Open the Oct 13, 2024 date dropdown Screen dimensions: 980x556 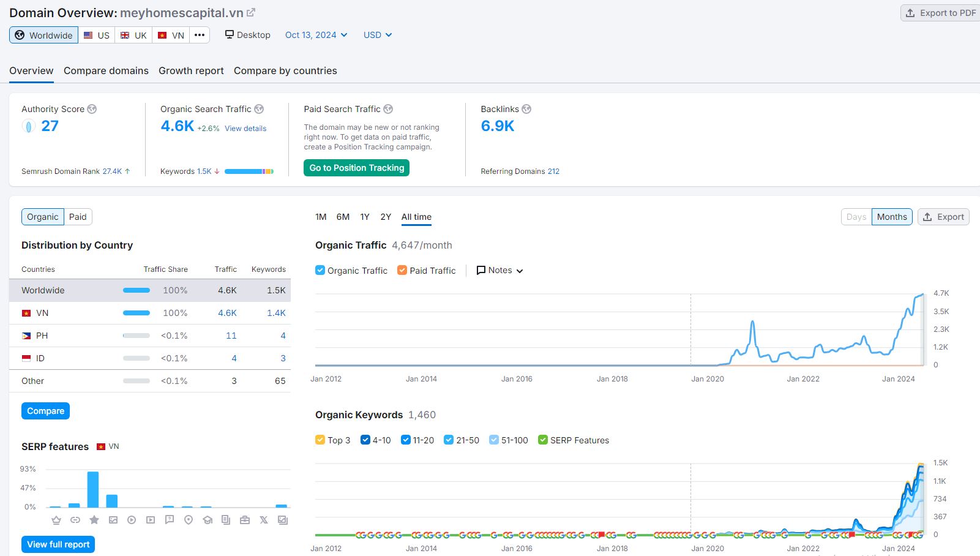(316, 35)
